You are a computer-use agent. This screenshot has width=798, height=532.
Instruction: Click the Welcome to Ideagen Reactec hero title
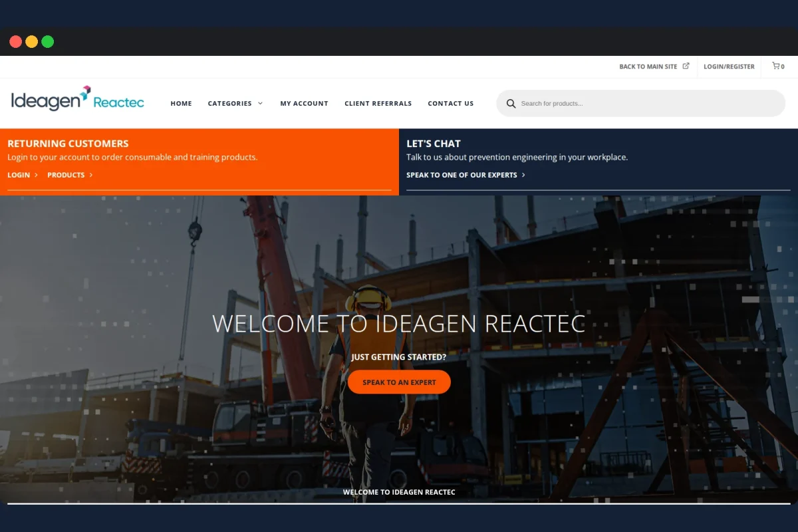point(399,324)
